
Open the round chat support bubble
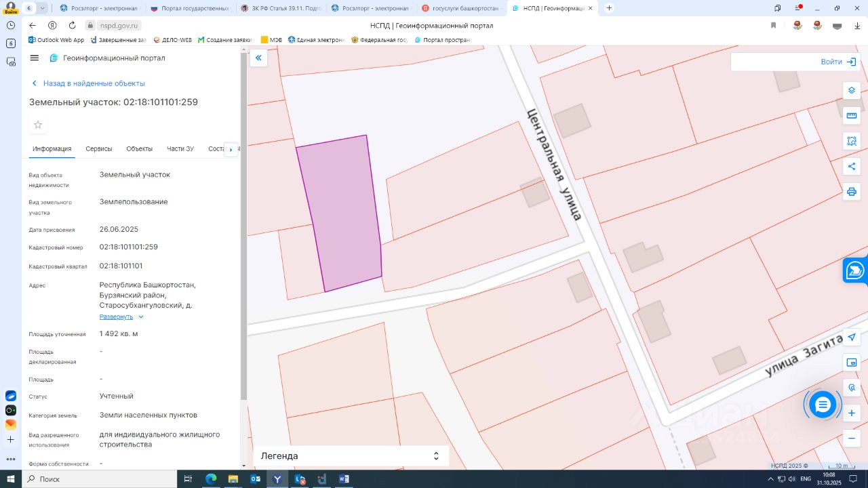click(x=823, y=405)
